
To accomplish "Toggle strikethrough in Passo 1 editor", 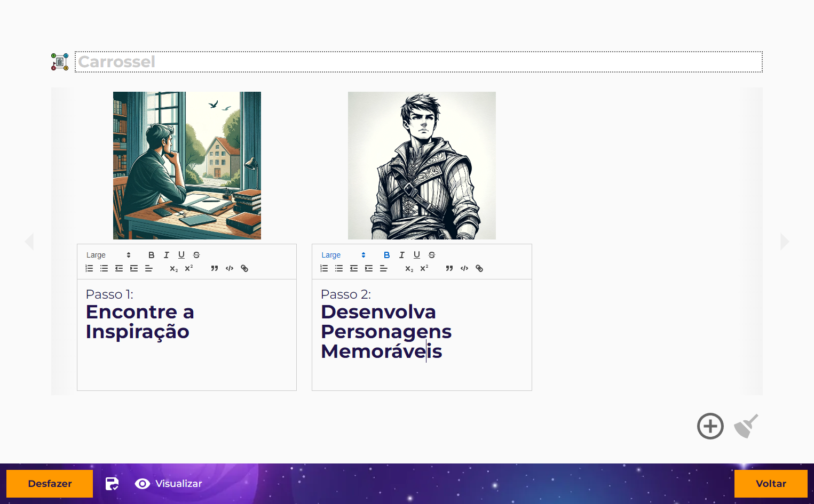I will (196, 255).
